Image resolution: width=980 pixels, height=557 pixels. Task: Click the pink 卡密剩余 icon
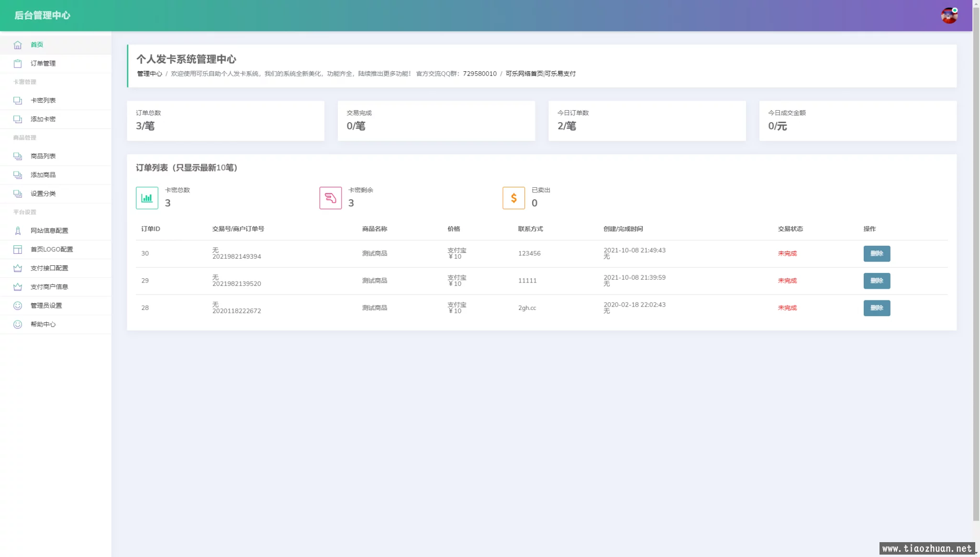coord(331,198)
